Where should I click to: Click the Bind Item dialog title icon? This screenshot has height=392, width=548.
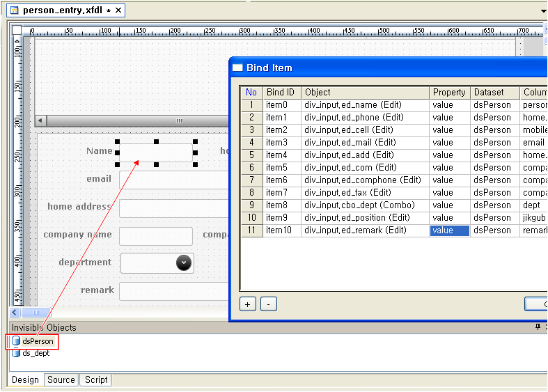pos(237,68)
